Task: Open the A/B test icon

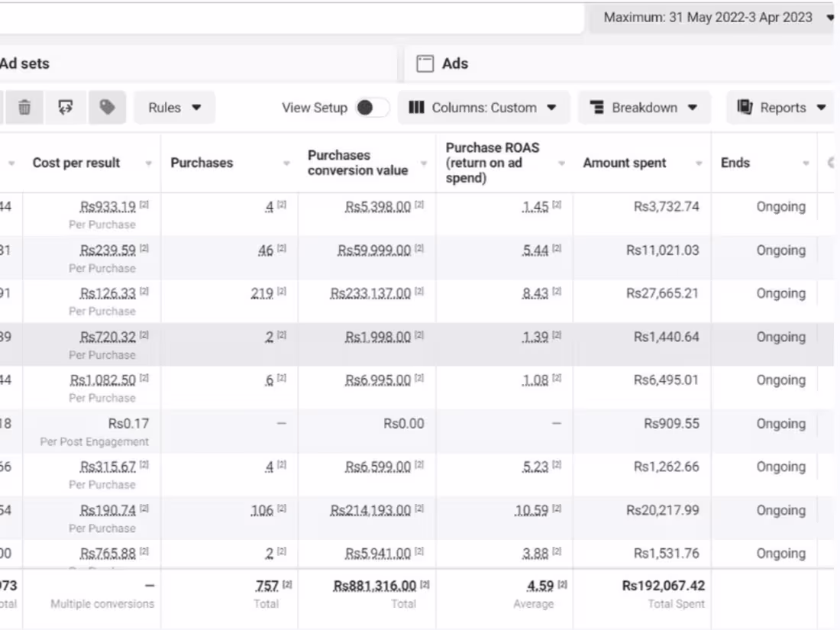Action: [65, 107]
